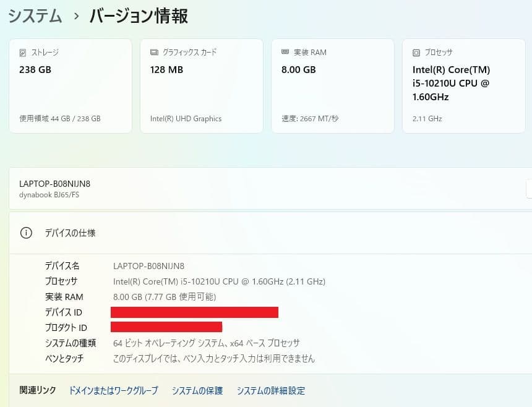Viewport: 532px width, 407px height.
Task: Click the info circle icon beside デバイスの仕様
Action: point(25,233)
